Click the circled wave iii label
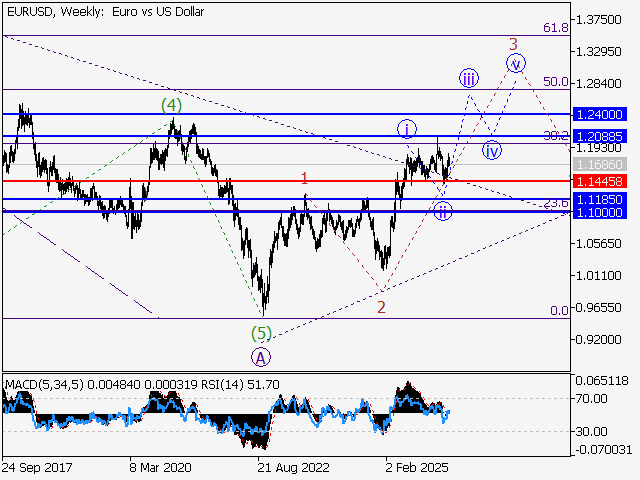 (468, 78)
